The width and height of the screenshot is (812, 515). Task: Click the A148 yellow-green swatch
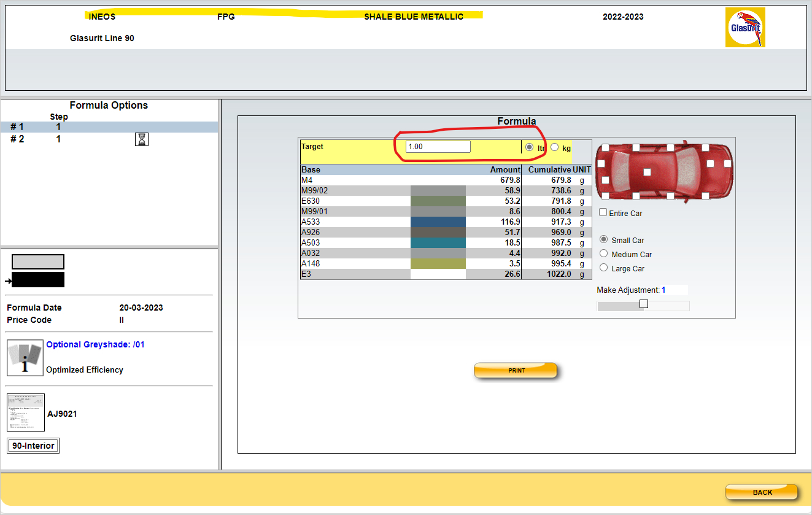[438, 264]
